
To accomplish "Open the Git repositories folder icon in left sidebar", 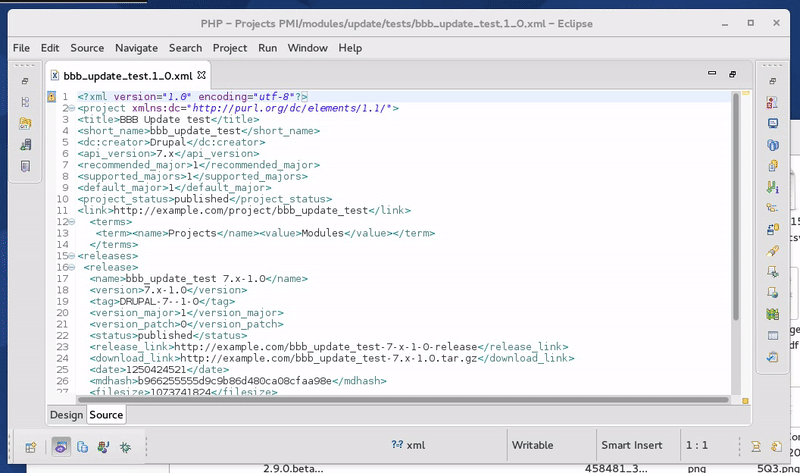I will (25, 123).
